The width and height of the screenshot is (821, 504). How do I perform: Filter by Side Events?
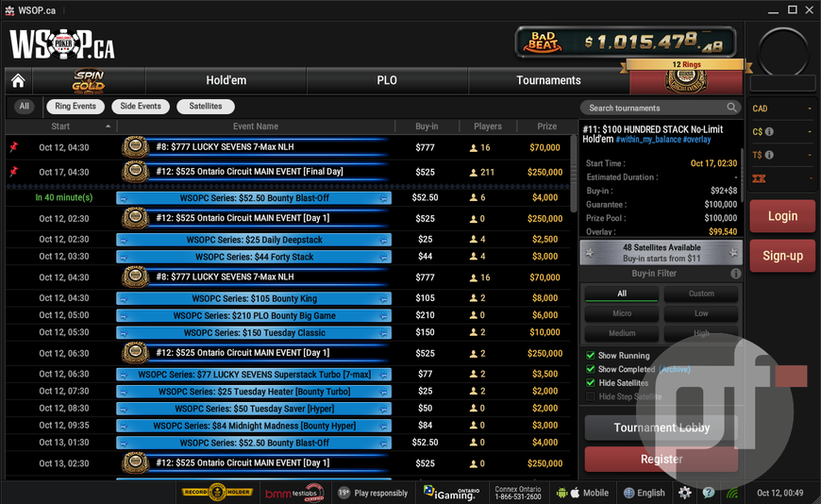141,107
